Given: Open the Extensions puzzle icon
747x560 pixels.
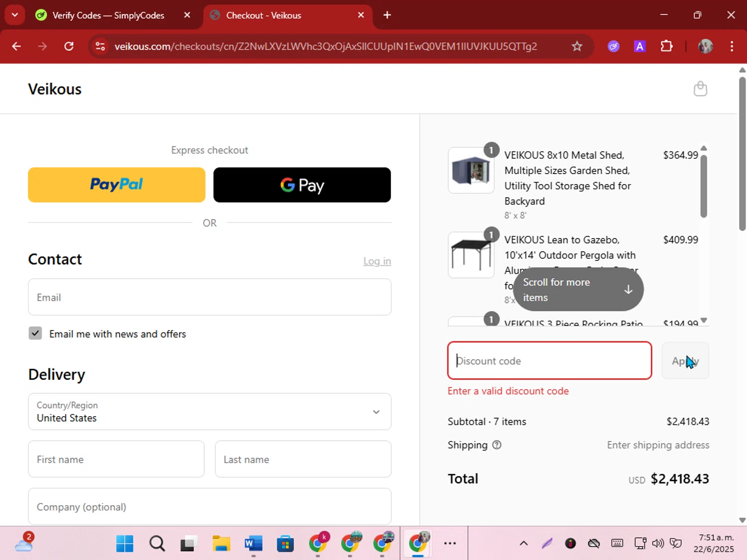Looking at the screenshot, I should pos(666,46).
